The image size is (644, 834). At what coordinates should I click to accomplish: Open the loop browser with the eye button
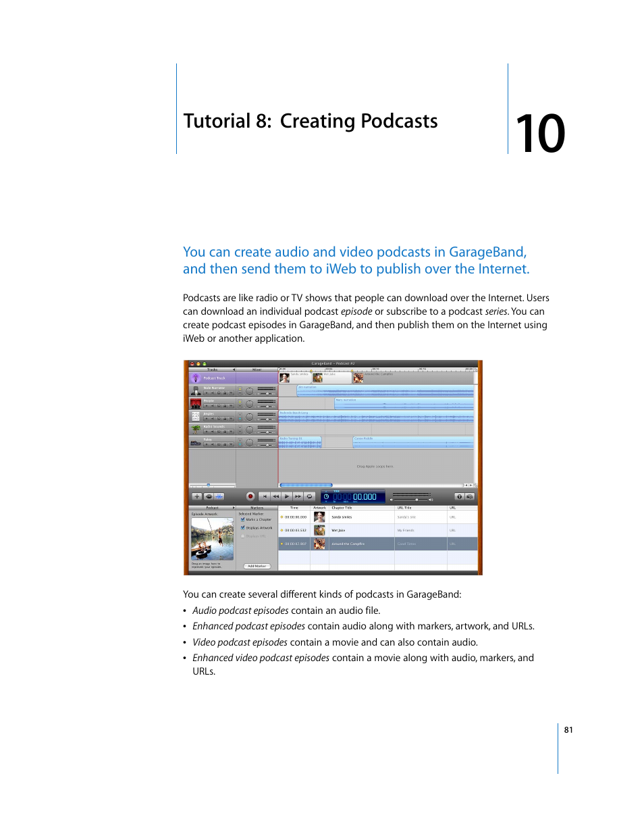pyautogui.click(x=209, y=496)
